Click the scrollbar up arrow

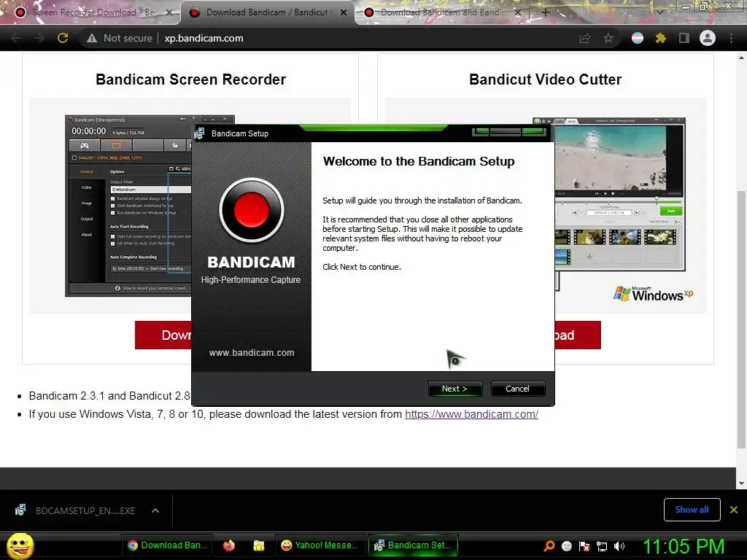[741, 58]
